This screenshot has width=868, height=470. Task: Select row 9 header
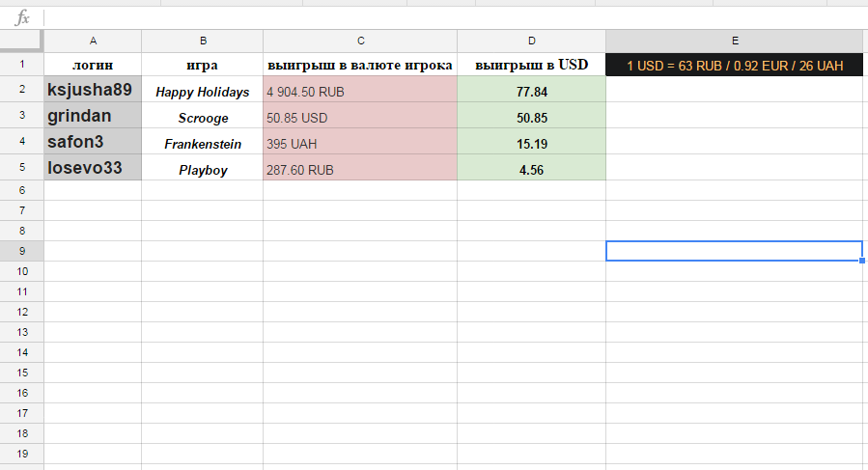21,251
